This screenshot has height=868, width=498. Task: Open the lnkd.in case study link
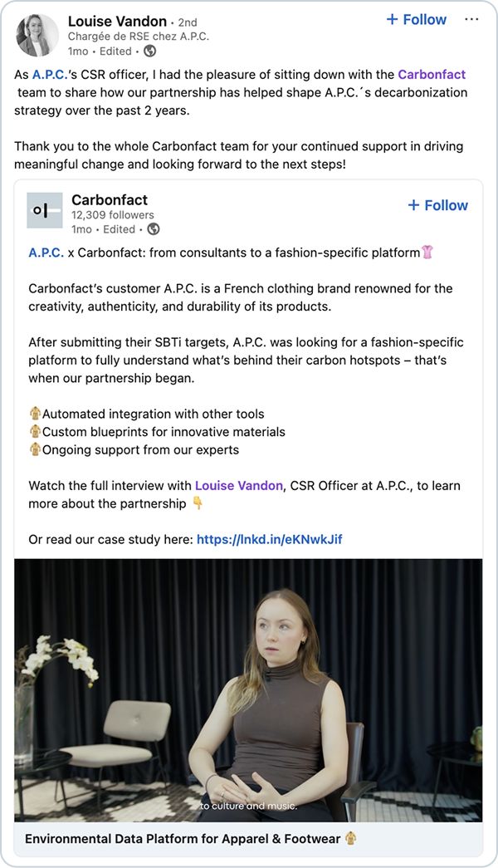269,539
